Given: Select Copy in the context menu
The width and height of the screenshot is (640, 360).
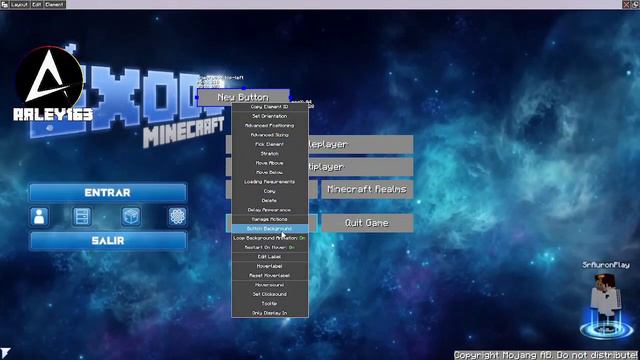Looking at the screenshot, I should 270,191.
